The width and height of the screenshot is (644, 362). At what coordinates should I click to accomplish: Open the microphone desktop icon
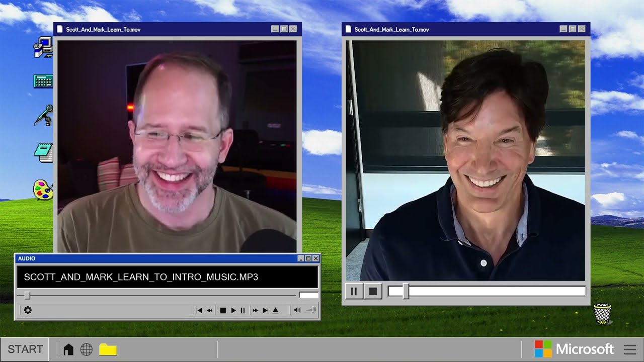pos(44,115)
